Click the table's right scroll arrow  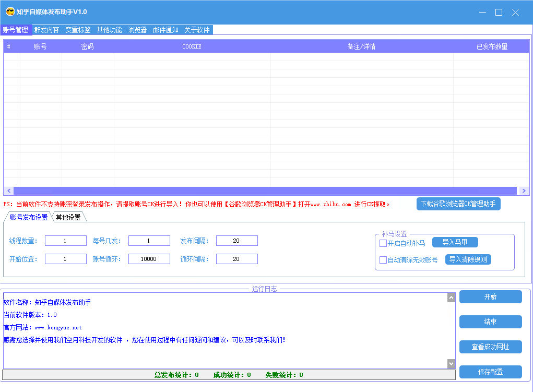[x=524, y=191]
